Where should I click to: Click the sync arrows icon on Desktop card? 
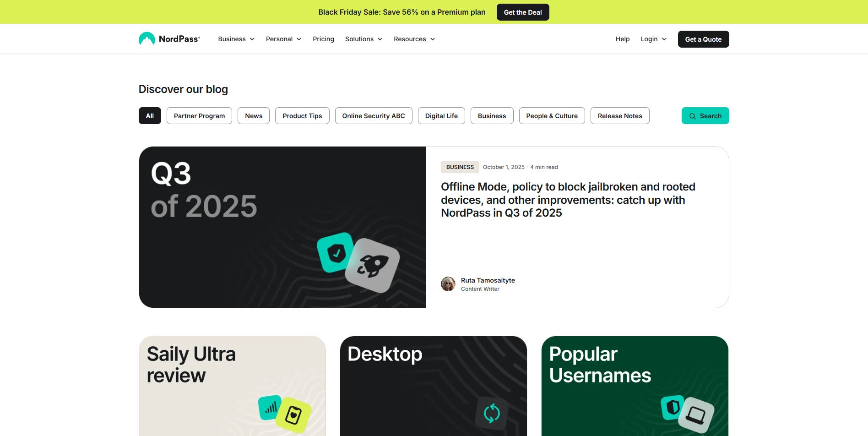pyautogui.click(x=492, y=413)
